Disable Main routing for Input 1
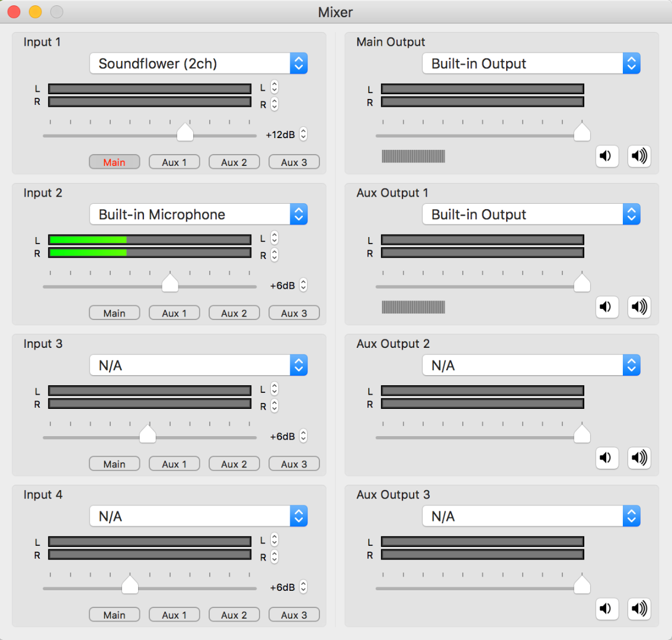The image size is (672, 640). pos(114,162)
